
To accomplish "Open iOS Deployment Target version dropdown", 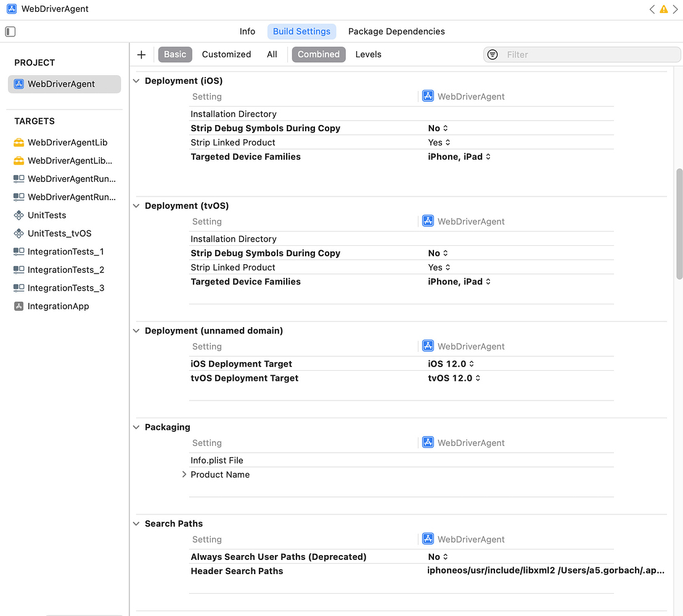I will [451, 364].
